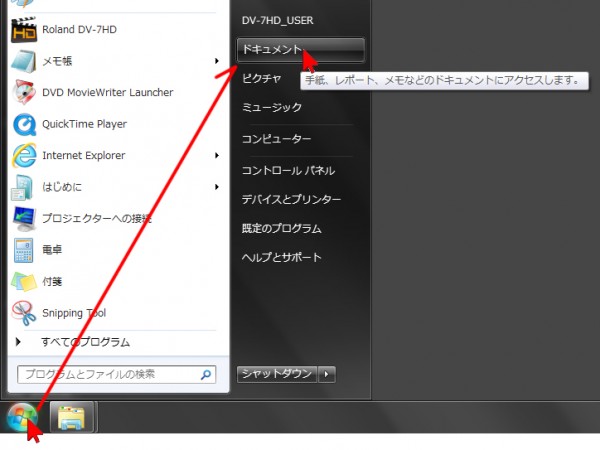Select the Roland DV-7HD text label

point(79,29)
